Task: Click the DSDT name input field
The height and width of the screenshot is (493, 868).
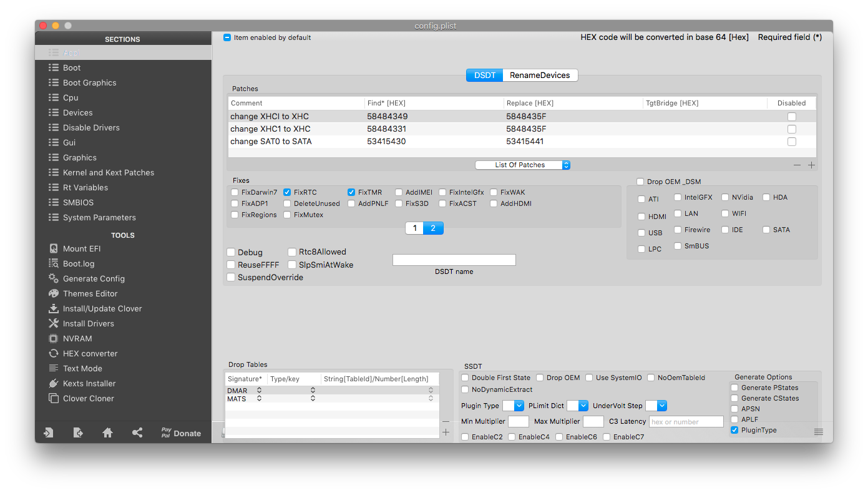Action: click(454, 260)
